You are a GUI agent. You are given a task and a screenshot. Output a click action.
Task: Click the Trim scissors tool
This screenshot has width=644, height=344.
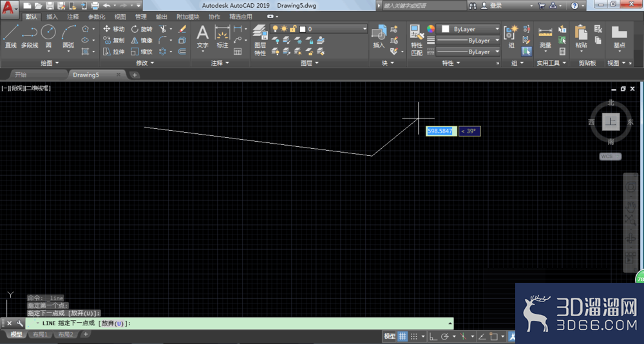pos(164,29)
